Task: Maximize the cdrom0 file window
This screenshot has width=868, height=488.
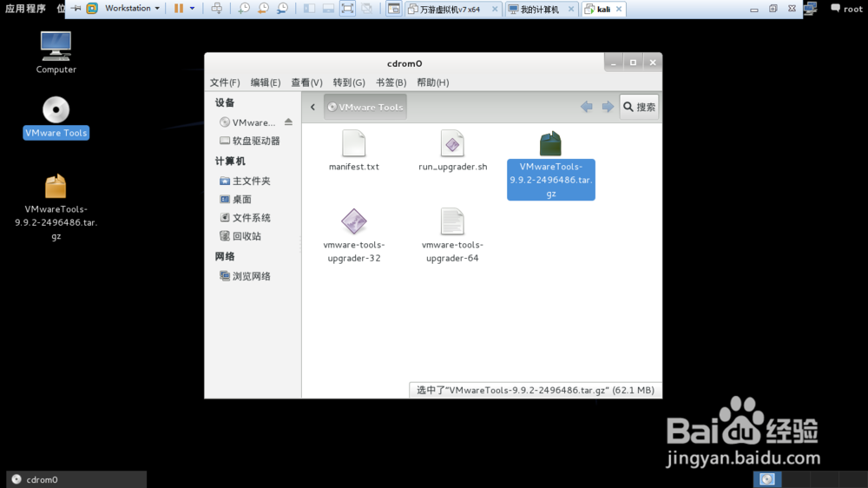Action: pos(634,63)
